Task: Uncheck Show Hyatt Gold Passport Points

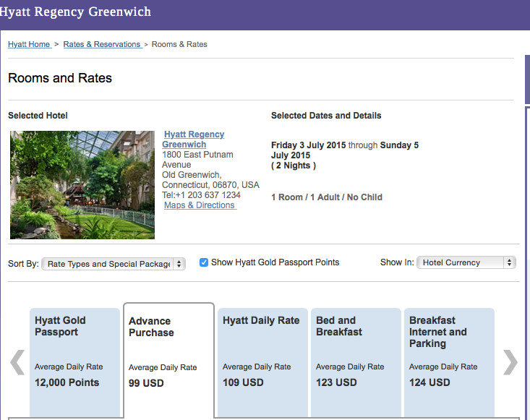Action: 204,262
